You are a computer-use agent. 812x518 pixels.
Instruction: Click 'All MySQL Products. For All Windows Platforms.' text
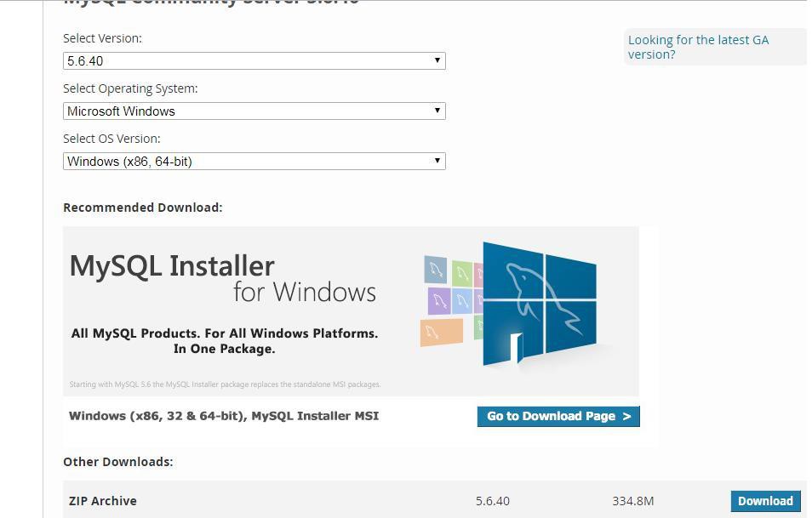tap(225, 333)
